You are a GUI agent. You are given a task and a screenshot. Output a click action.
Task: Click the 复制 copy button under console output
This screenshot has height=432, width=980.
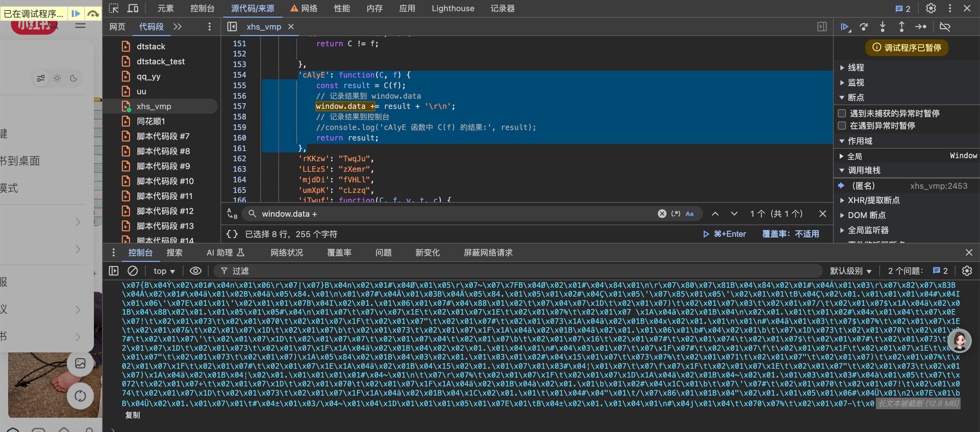(x=132, y=415)
